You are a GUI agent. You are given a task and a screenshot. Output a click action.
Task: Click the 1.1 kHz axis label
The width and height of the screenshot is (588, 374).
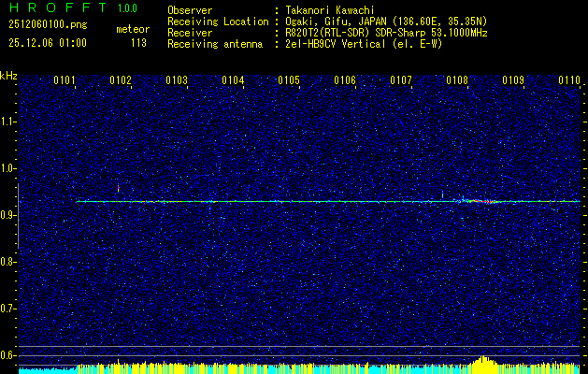point(7,122)
